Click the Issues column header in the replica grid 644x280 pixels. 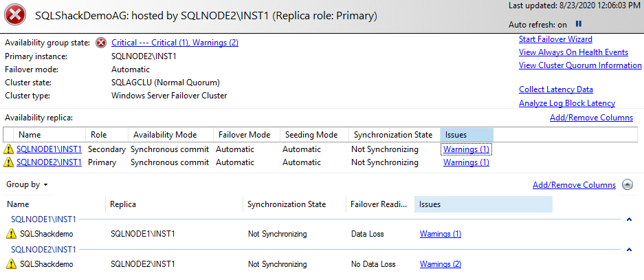pos(466,135)
